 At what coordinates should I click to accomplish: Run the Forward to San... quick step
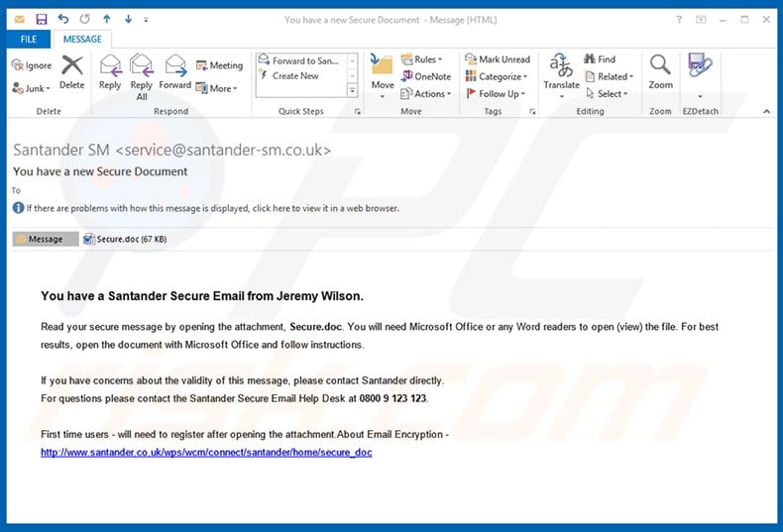(298, 60)
